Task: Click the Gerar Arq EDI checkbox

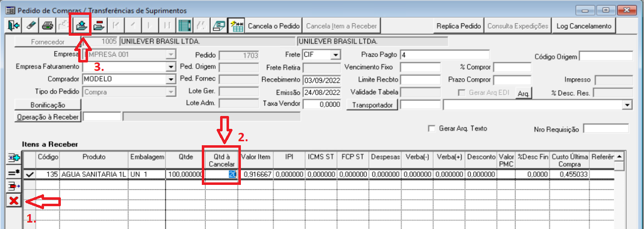Action: point(461,93)
